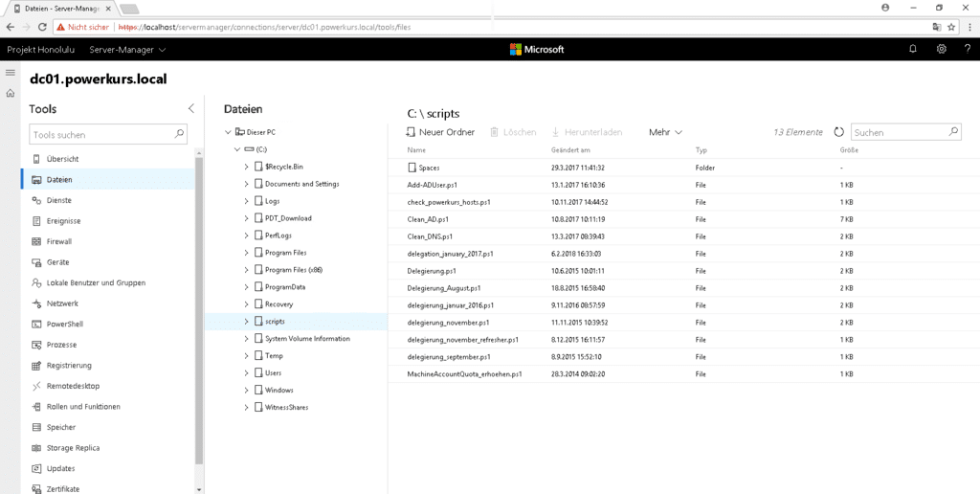This screenshot has height=494, width=980.
Task: Expand the Windows folder node
Action: pos(246,391)
